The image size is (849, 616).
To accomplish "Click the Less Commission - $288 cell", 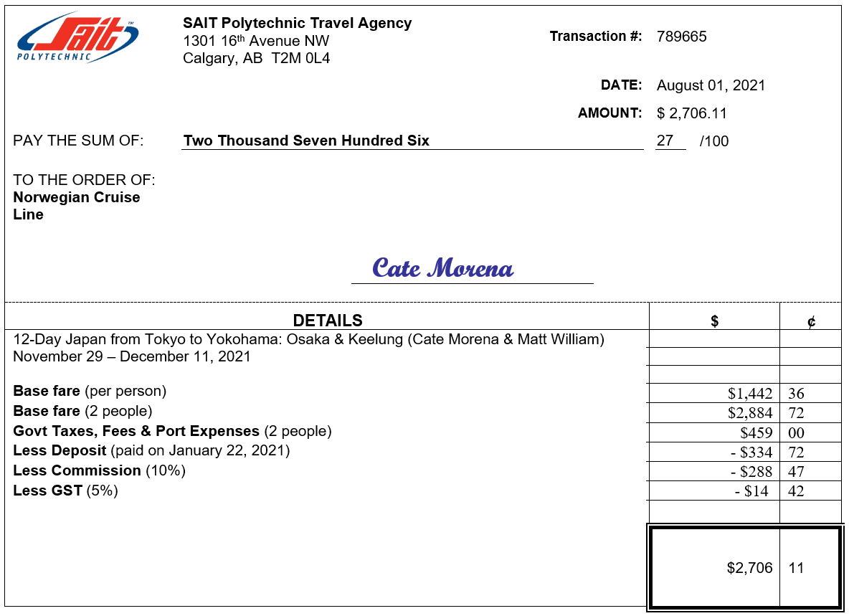I will click(x=751, y=472).
